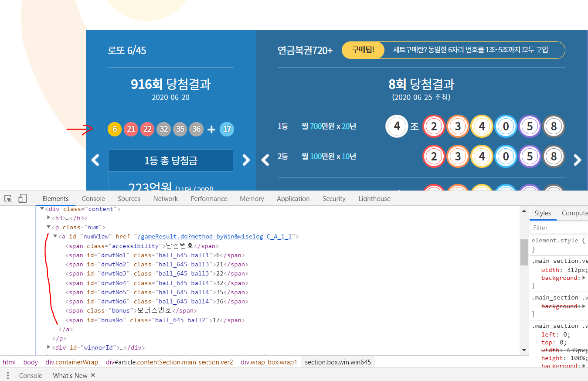This screenshot has height=381, width=588.
Task: Focus the Styles Filter input field
Action: pyautogui.click(x=560, y=228)
